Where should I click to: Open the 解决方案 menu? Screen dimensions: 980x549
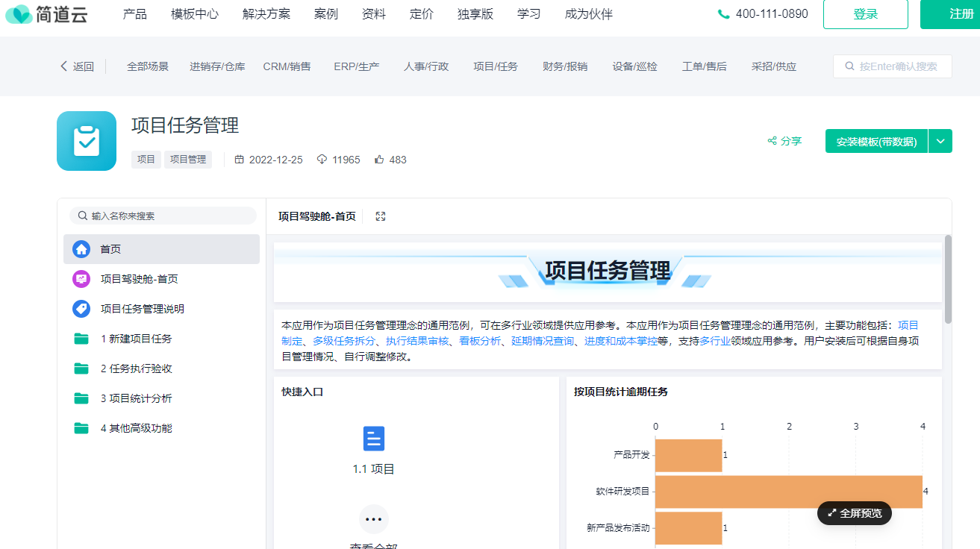pyautogui.click(x=266, y=14)
